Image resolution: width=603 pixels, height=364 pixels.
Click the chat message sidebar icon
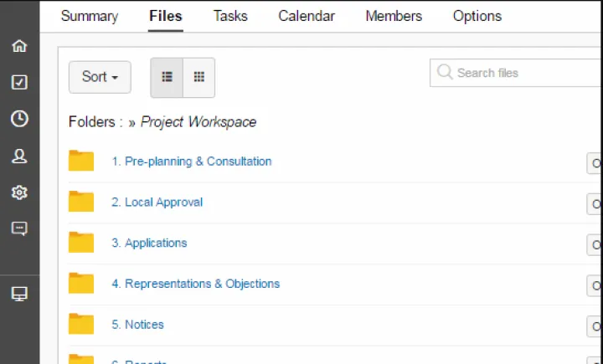(19, 228)
